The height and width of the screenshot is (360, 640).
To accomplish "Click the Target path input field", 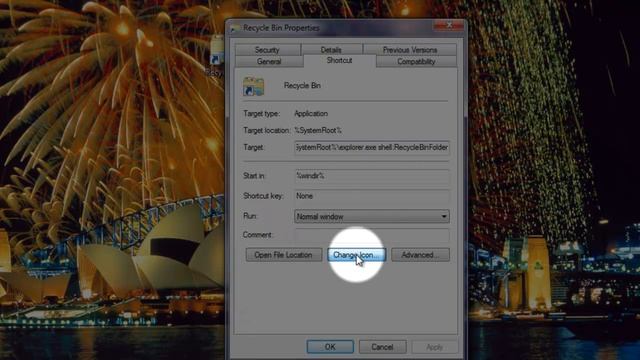I will [372, 147].
